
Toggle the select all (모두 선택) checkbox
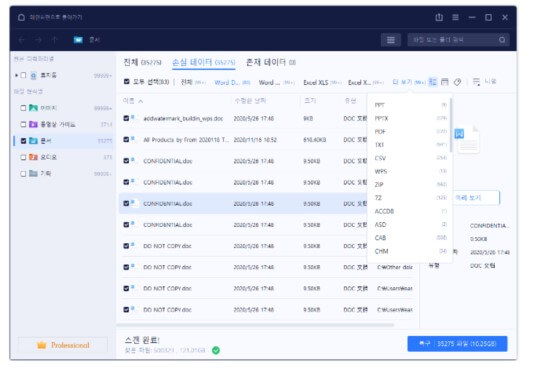click(127, 82)
